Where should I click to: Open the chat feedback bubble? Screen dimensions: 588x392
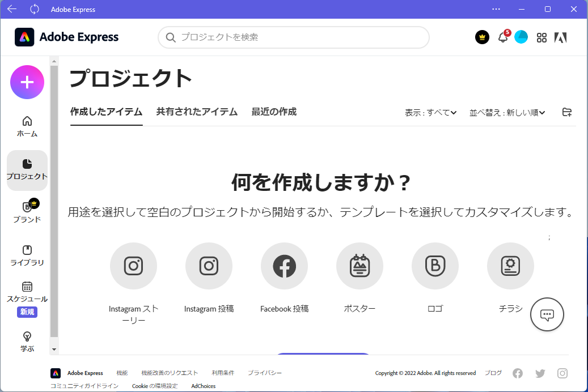click(x=547, y=314)
